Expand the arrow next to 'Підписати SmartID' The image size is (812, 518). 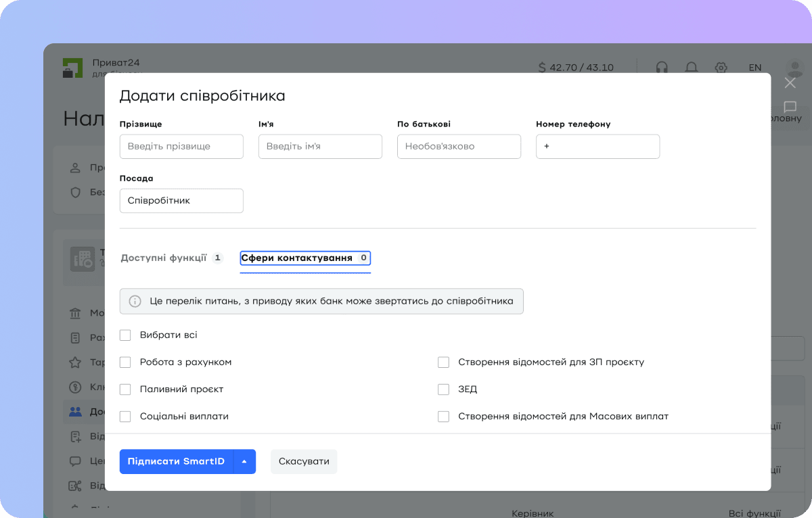pos(244,461)
